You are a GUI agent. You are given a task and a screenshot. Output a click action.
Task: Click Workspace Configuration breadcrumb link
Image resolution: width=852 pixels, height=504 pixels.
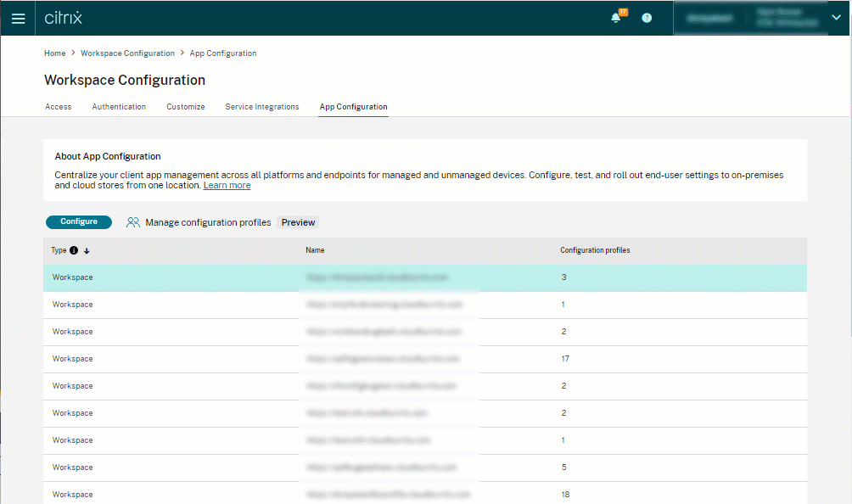[x=127, y=53]
